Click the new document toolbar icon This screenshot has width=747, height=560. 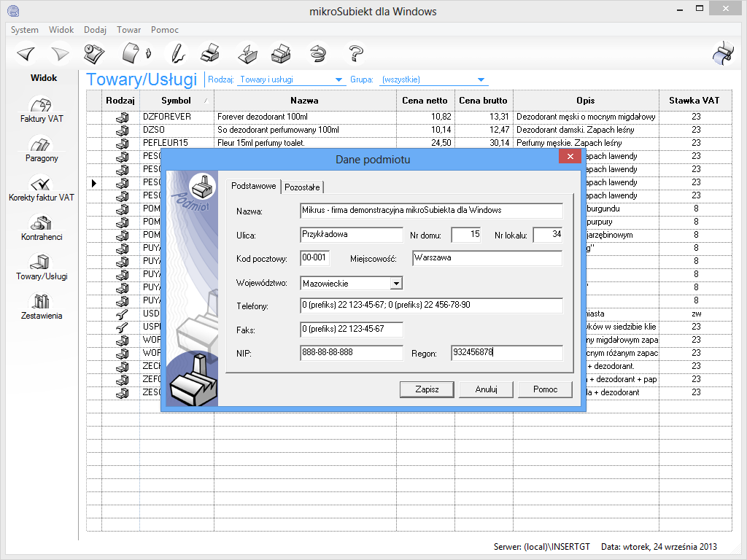point(131,53)
